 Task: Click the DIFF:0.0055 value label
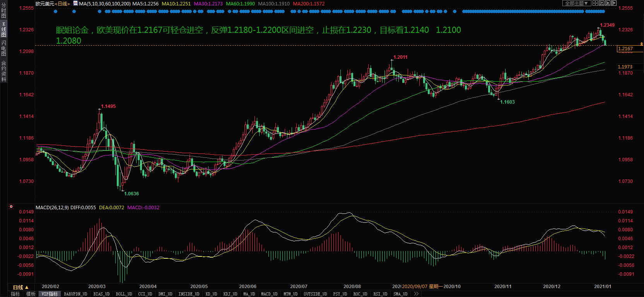(83, 208)
